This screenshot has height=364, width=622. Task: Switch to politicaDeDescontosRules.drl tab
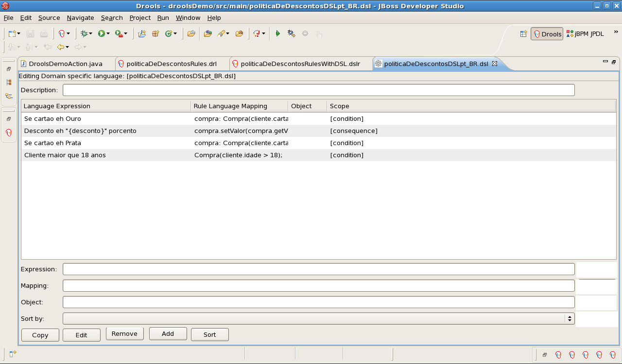click(x=172, y=64)
